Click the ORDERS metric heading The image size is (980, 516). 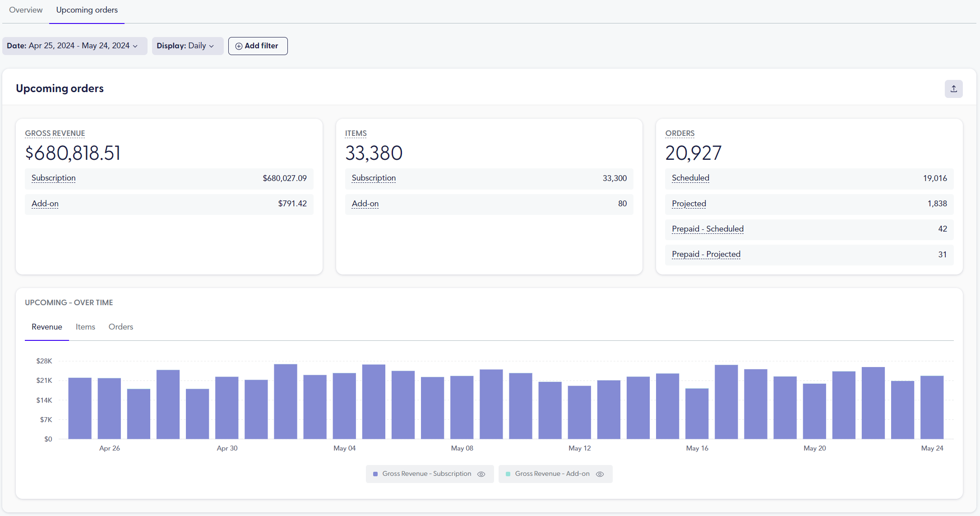coord(680,133)
